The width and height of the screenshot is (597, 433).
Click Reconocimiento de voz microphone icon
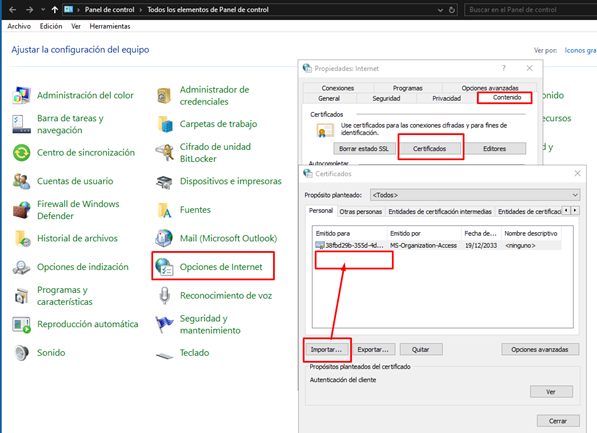coord(164,296)
